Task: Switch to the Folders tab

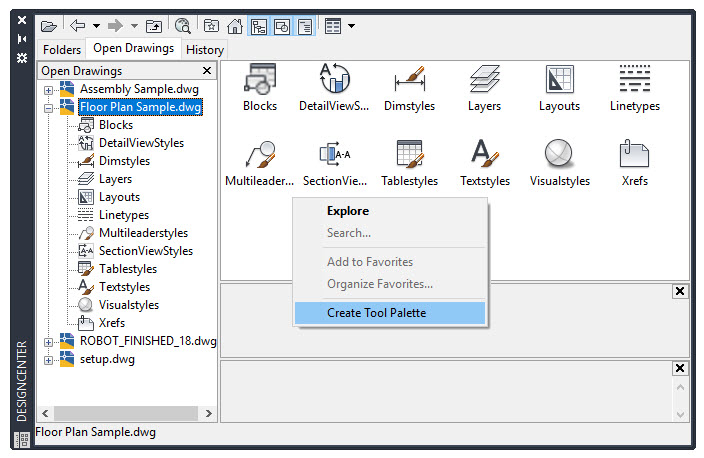Action: [62, 49]
